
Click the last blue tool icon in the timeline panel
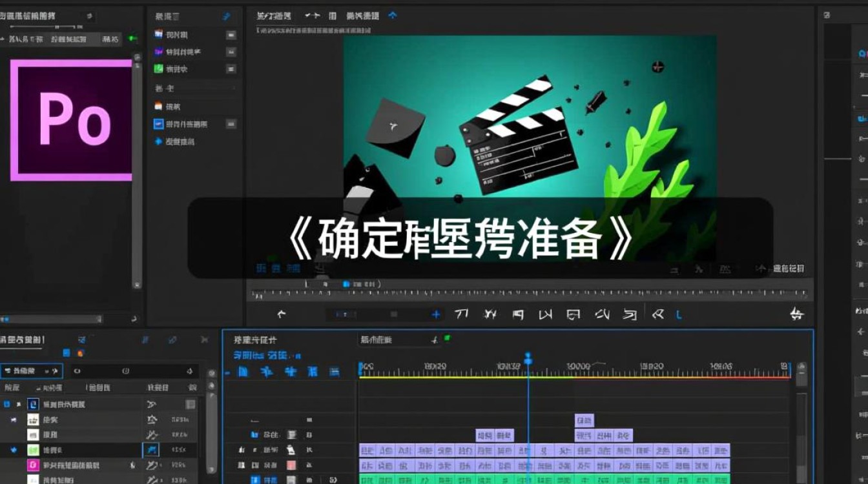tap(334, 371)
